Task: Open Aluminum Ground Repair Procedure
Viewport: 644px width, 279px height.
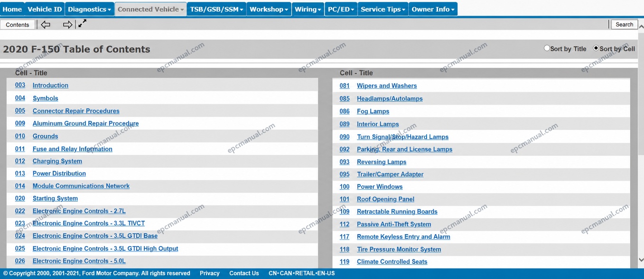Action: click(85, 123)
